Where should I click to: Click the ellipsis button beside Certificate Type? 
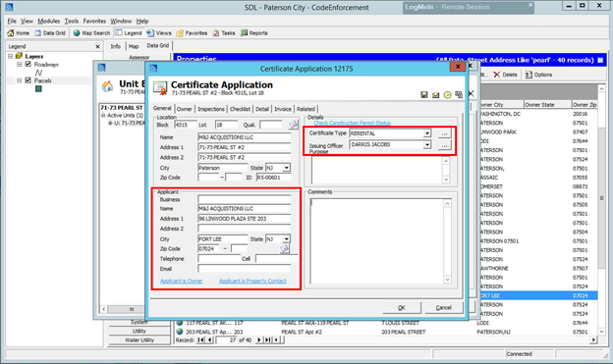pos(444,134)
